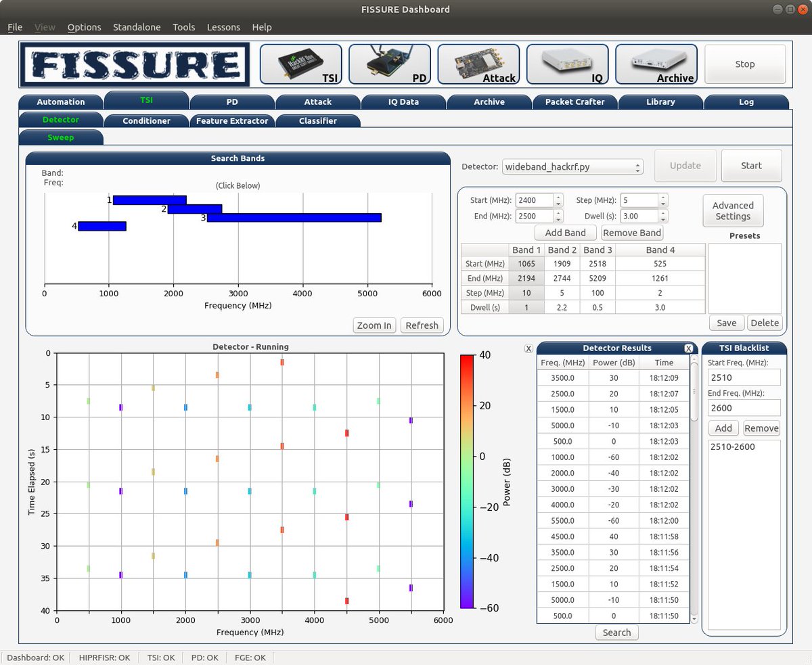Screen dimensions: 812x665
Task: Add frequency range to TSI Blacklist
Action: pos(723,428)
